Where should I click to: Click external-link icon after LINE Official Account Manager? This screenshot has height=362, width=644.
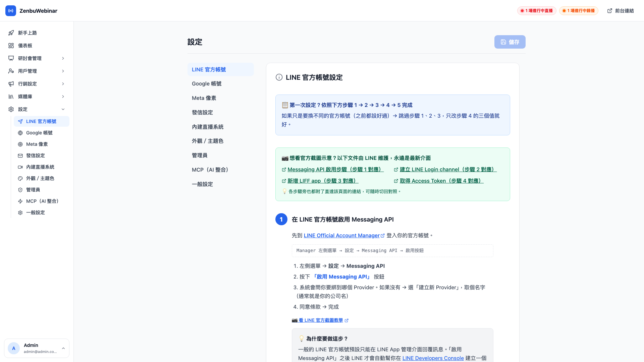click(383, 236)
